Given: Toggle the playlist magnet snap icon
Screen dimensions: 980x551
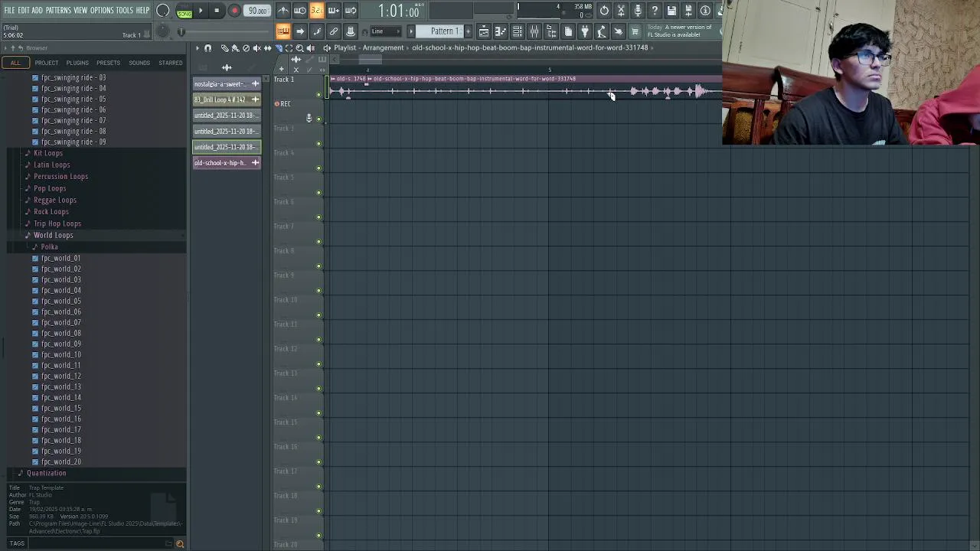Looking at the screenshot, I should [x=207, y=48].
